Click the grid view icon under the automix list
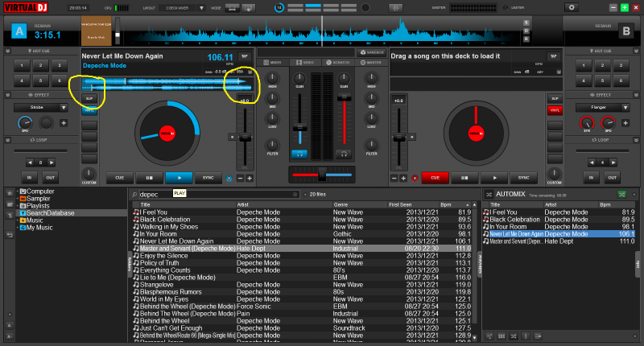The width and height of the screenshot is (644, 346). click(502, 336)
